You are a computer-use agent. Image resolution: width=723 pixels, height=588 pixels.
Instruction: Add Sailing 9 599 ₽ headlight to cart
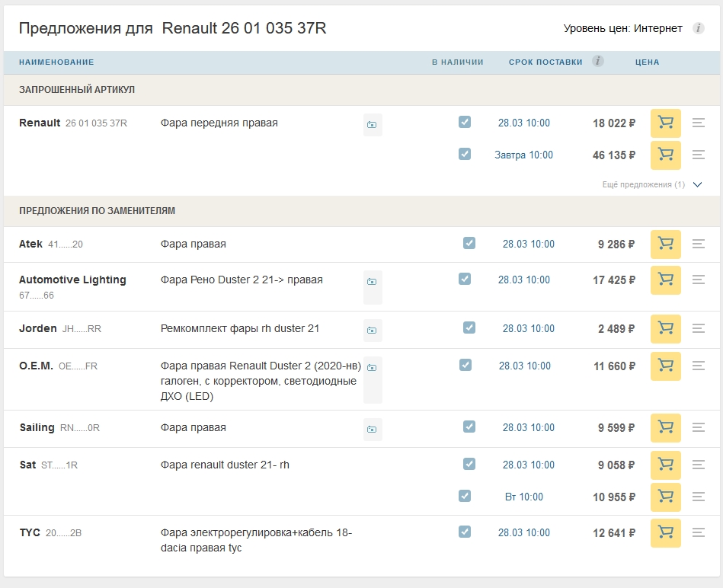665,427
